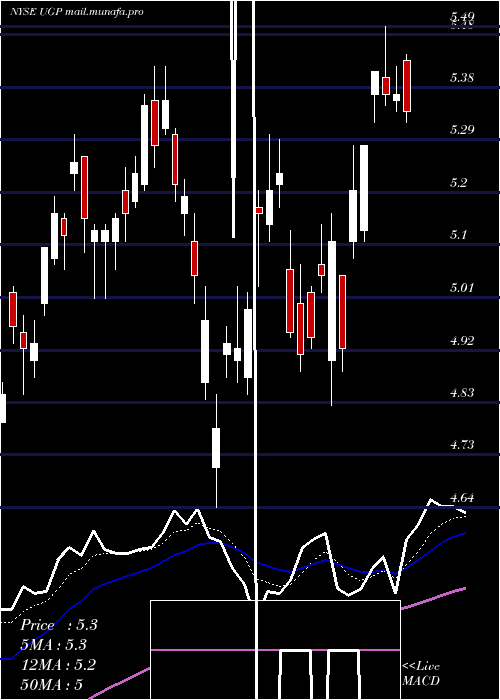Click the 5.38 price axis label

point(462,78)
